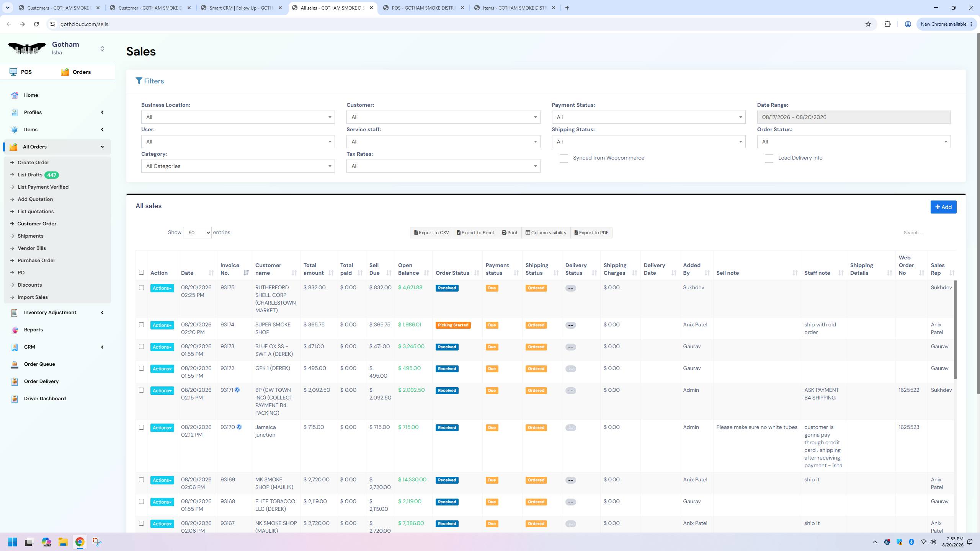Screen dimensions: 980x551
Task: Open the Reports sidebar icon
Action: coord(15,330)
